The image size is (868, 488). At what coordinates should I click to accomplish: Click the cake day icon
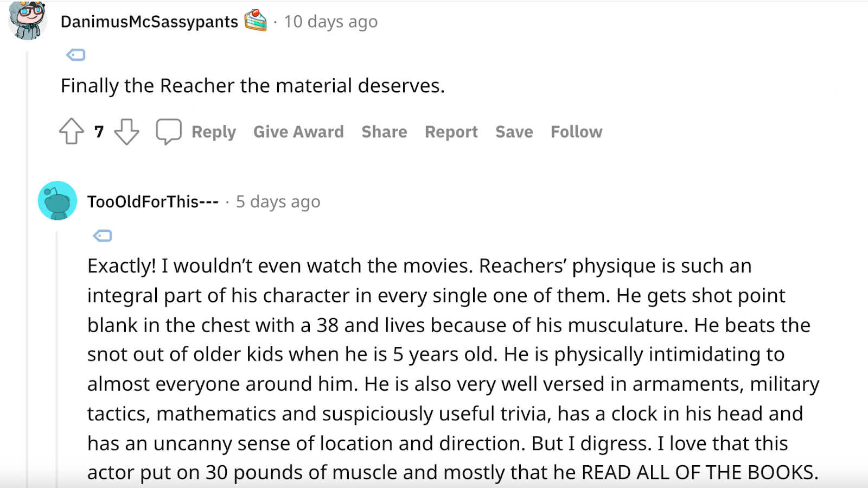pos(256,21)
